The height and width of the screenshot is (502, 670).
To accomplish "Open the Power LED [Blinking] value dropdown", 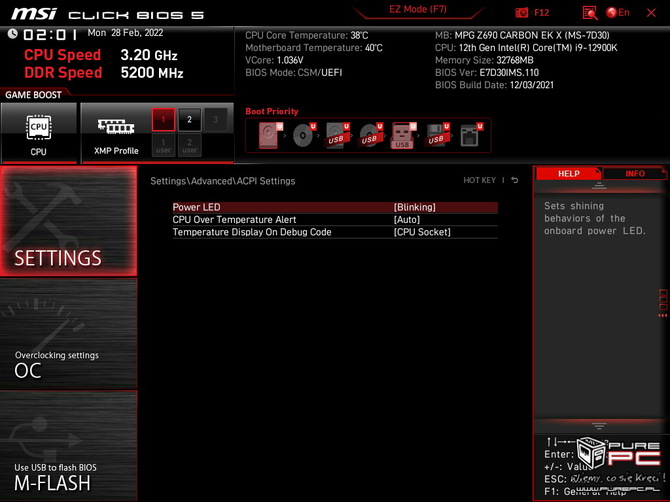I will click(x=414, y=207).
